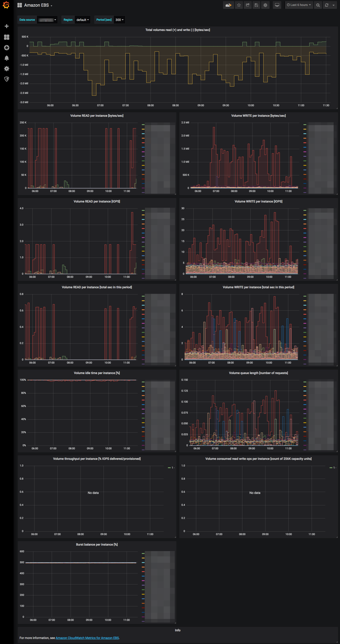340x644 pixels.
Task: Open the Data source variable dropdown
Action: [47, 20]
